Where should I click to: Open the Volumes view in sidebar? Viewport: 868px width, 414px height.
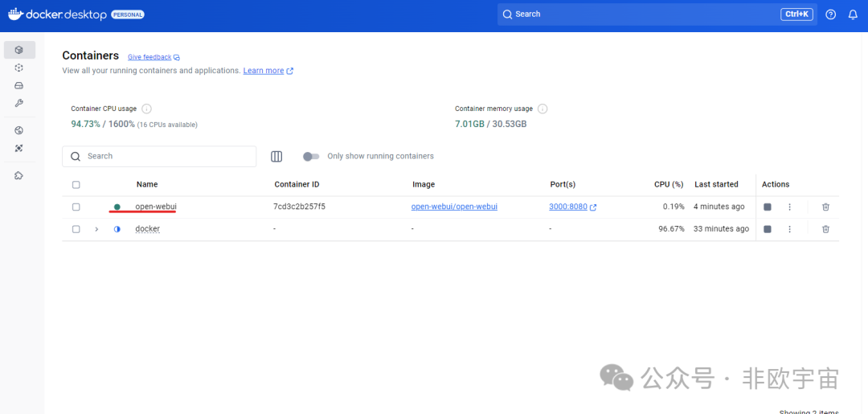(x=19, y=86)
